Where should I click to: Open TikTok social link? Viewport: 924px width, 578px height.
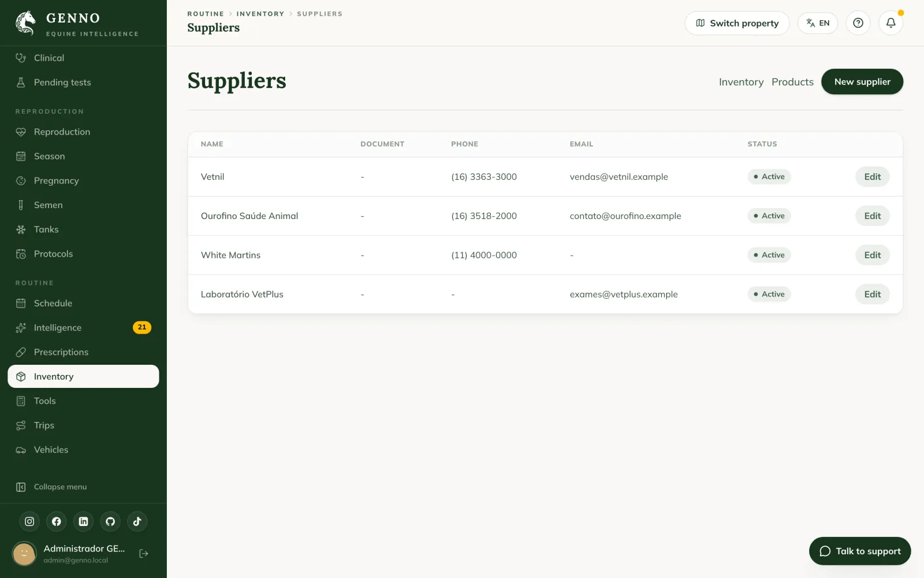[137, 521]
